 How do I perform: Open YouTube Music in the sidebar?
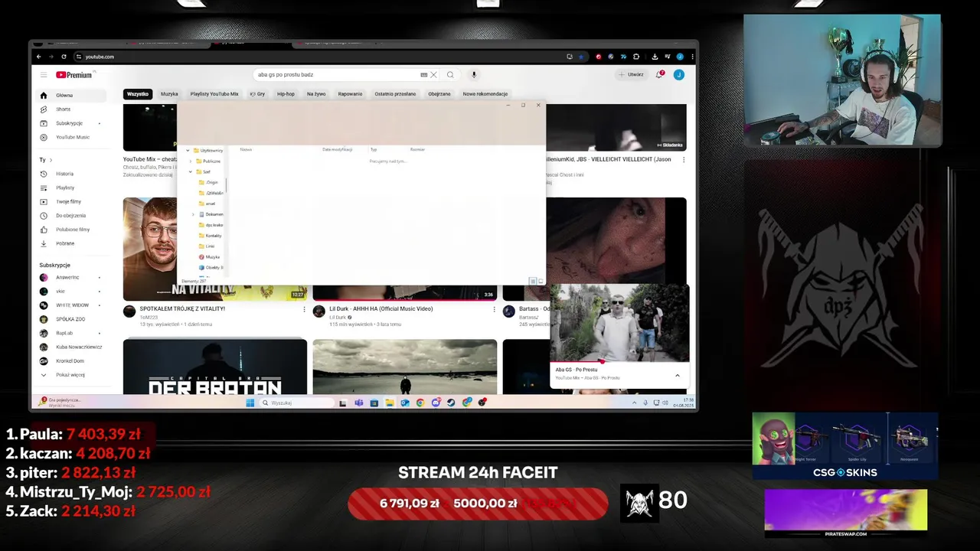[x=72, y=137]
